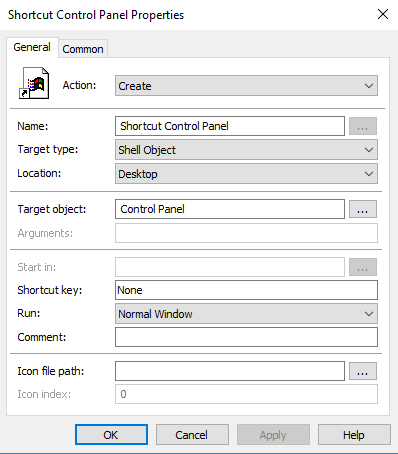Image resolution: width=398 pixels, height=454 pixels.
Task: Click the Target object field with Control Panel
Action: pyautogui.click(x=230, y=209)
